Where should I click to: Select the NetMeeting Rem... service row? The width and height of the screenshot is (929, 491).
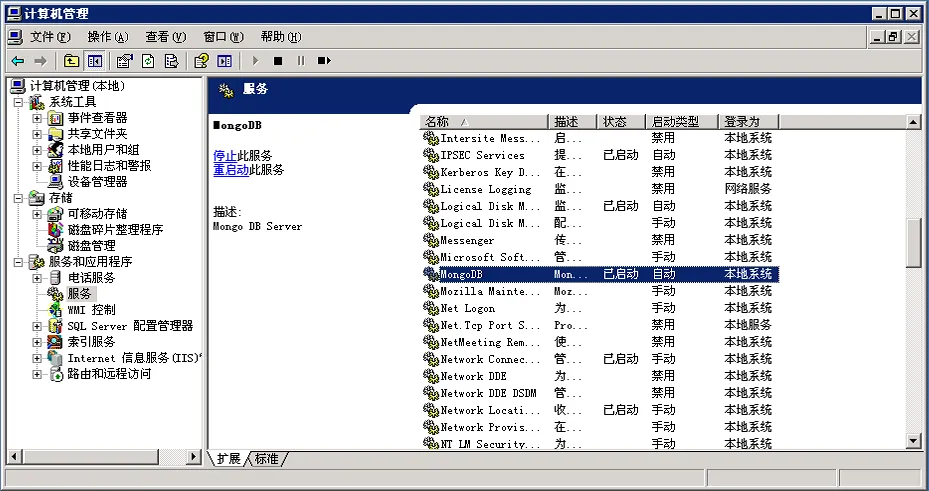[x=599, y=342]
